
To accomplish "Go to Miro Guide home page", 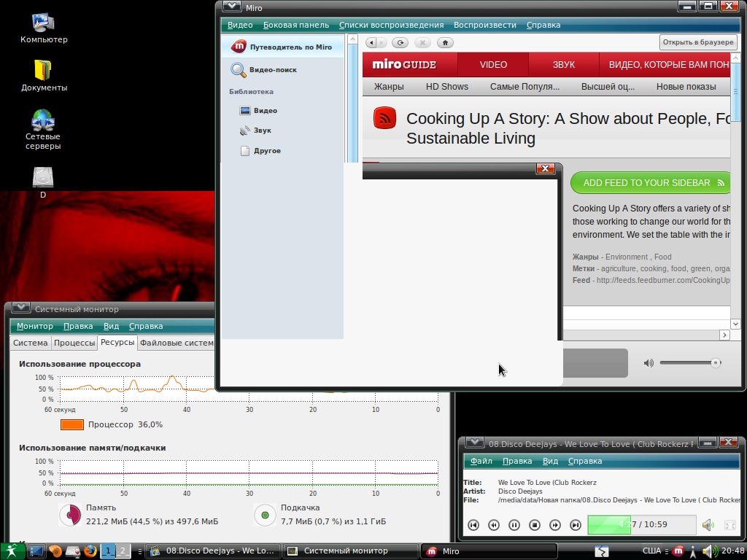I will 445,43.
